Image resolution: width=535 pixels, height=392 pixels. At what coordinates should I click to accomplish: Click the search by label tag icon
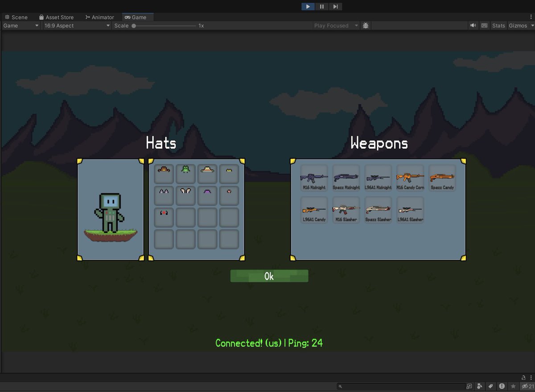click(x=490, y=386)
